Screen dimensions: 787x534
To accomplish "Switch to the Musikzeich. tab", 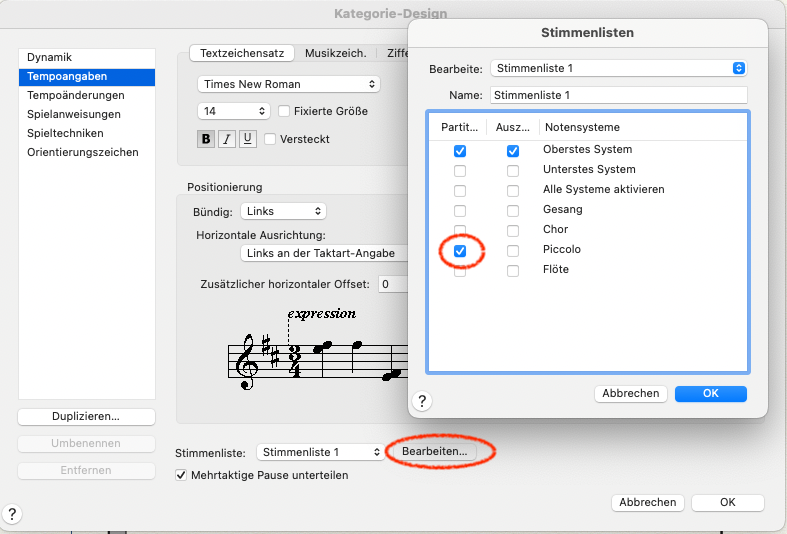I will point(334,53).
